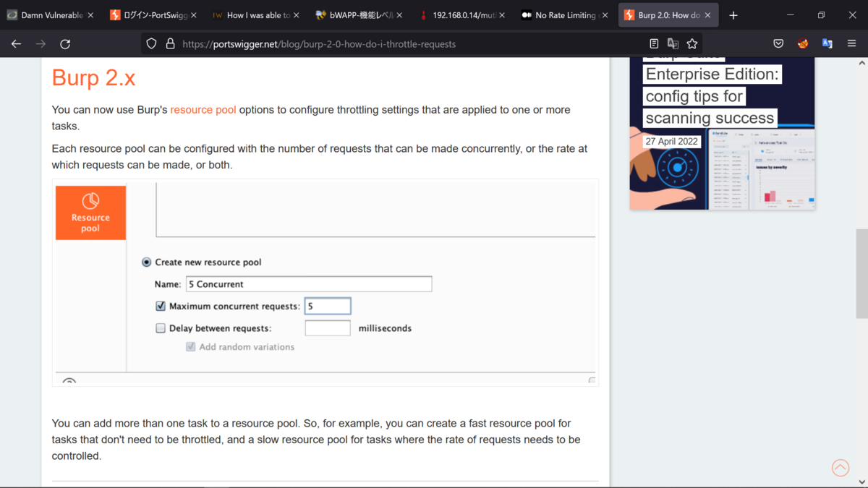Viewport: 868px width, 488px height.
Task: Bookmark this page with the star
Action: [x=692, y=44]
